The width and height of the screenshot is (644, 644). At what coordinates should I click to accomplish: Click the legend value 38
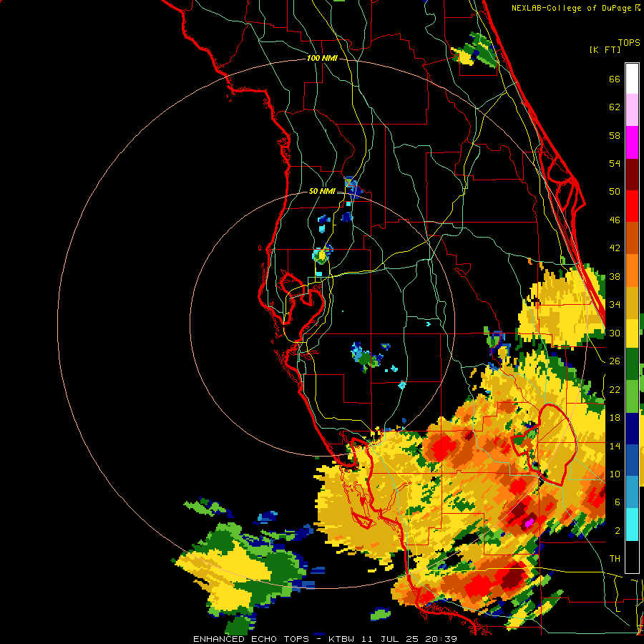click(x=615, y=276)
